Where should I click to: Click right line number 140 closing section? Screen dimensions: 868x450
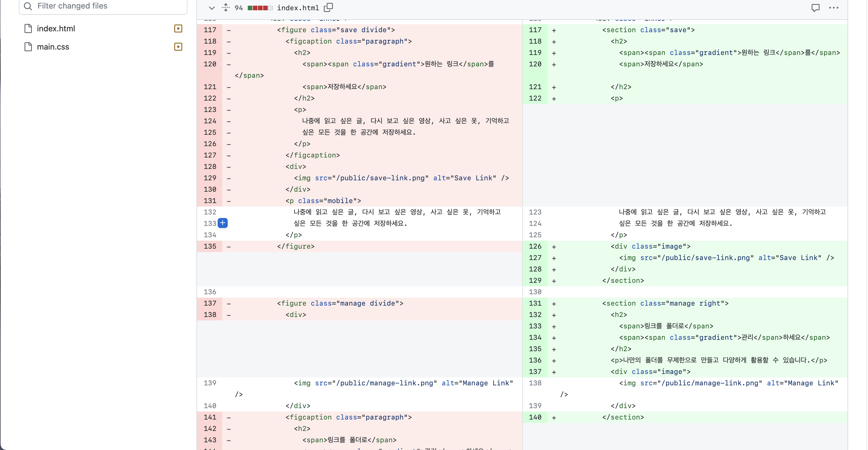pyautogui.click(x=535, y=417)
